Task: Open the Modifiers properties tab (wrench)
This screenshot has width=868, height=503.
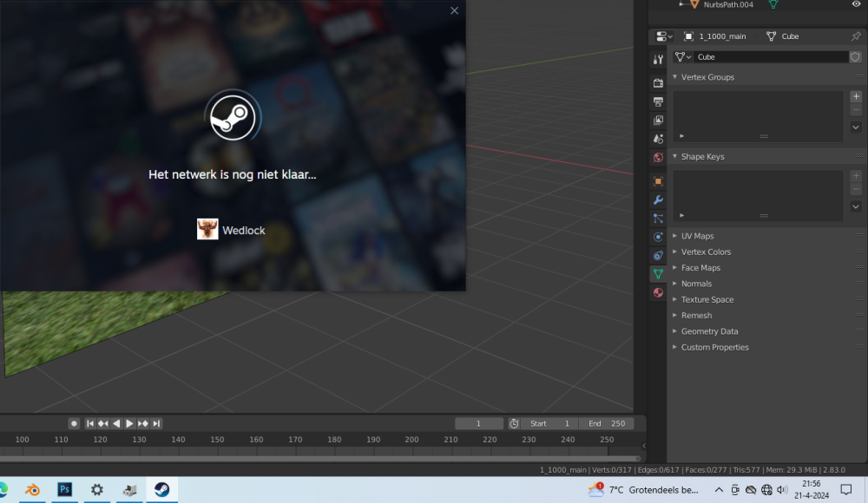Action: pos(658,199)
